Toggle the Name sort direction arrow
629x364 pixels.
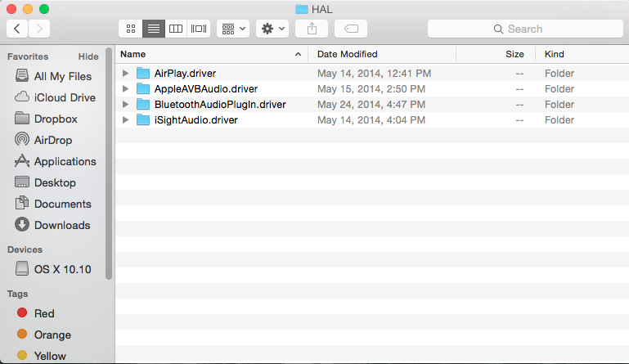pos(298,54)
